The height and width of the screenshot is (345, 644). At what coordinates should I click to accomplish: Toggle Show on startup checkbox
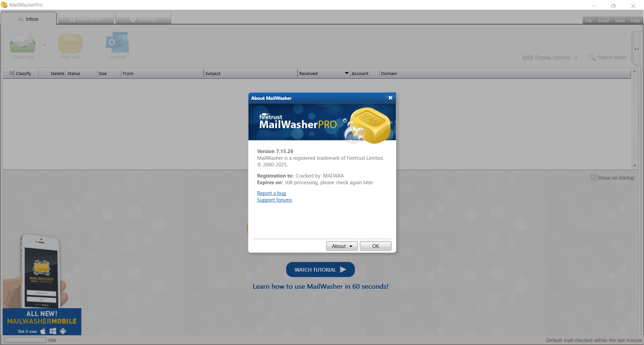coord(594,178)
